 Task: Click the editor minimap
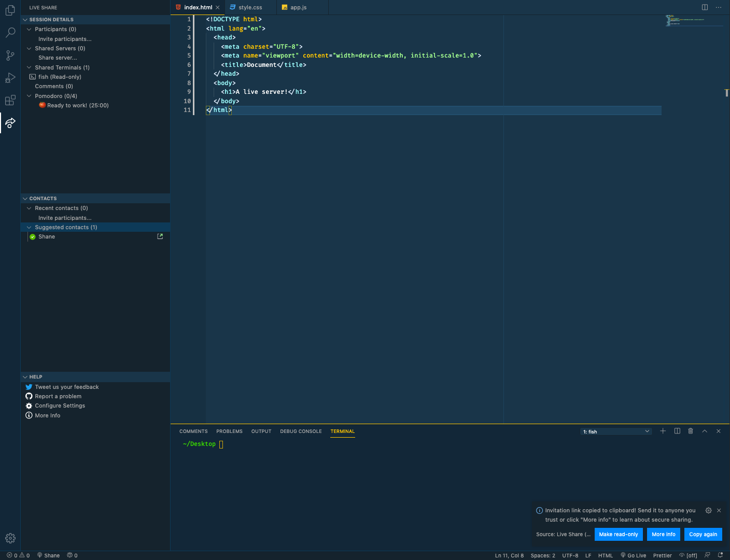[694, 21]
